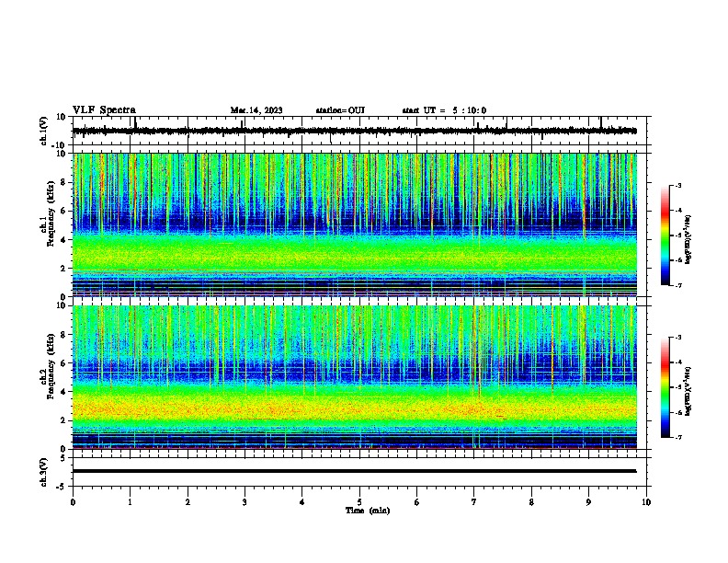Click the 'station=OUJ' label
This screenshot has height=563, width=728.
click(340, 110)
